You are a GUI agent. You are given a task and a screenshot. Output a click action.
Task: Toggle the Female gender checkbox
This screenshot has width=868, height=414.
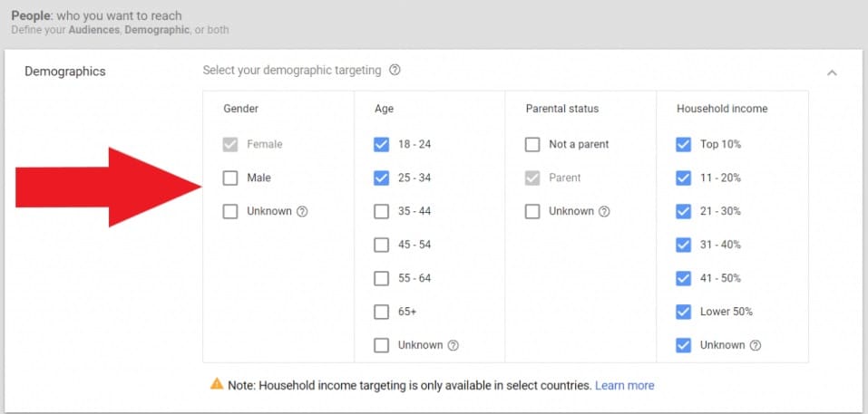pos(230,145)
